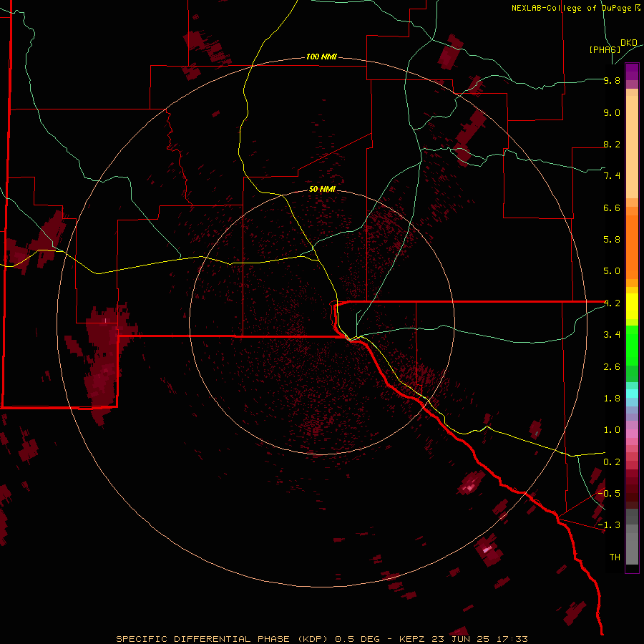Click the DKD label above the color scale
The height and width of the screenshot is (644, 644).
tap(629, 43)
